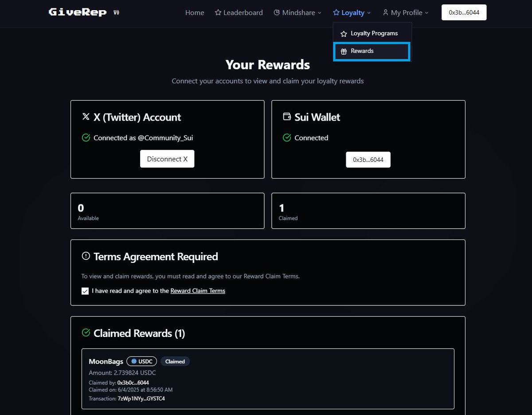This screenshot has width=532, height=415.
Task: Click the claimed-by address 0x3b0c...6044
Action: (133, 383)
